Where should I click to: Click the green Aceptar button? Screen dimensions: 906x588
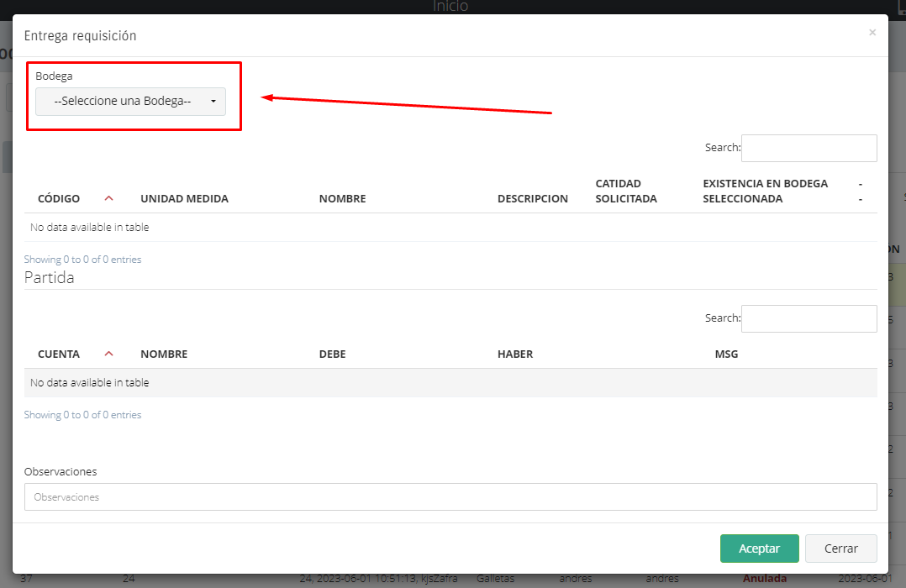[x=759, y=549]
